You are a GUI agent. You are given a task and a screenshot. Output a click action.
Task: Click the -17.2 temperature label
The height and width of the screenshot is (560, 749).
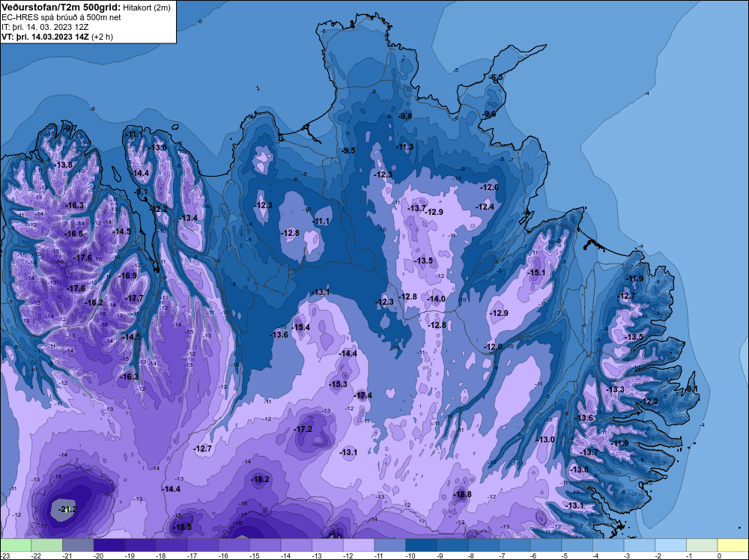click(x=303, y=429)
